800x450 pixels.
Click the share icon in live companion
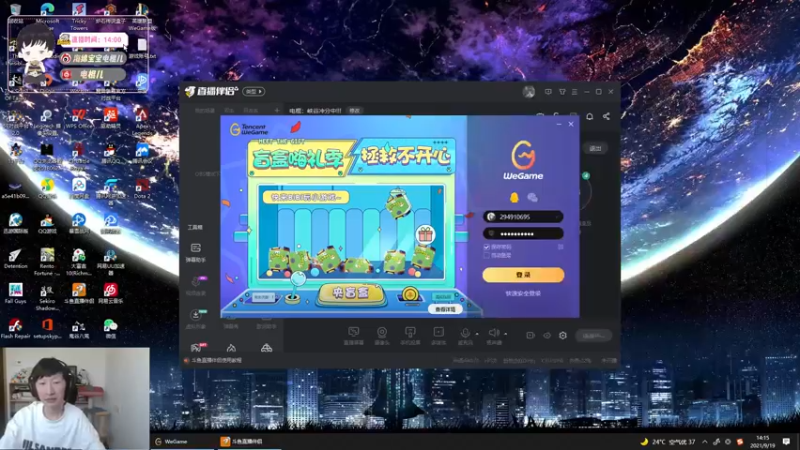coord(606,116)
